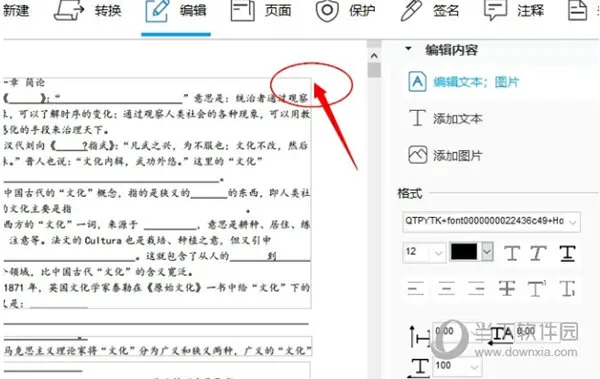Click the text 1871 年 in document
The image size is (600, 379).
click(x=20, y=288)
